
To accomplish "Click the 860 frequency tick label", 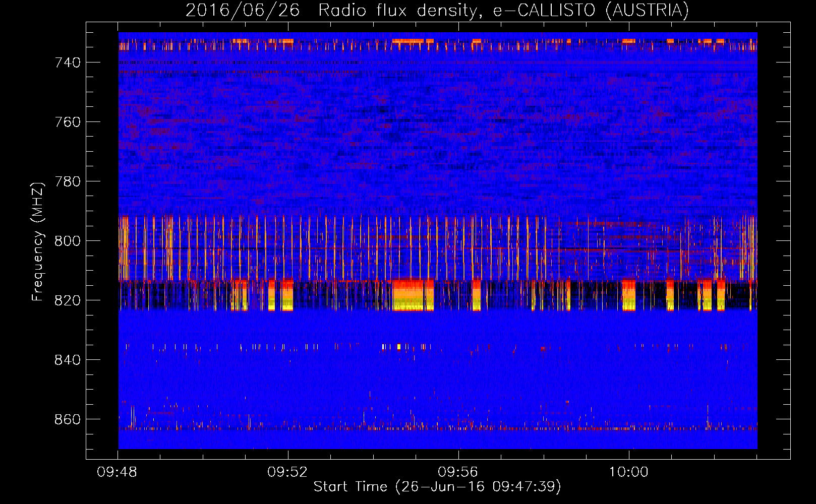I will coord(68,419).
